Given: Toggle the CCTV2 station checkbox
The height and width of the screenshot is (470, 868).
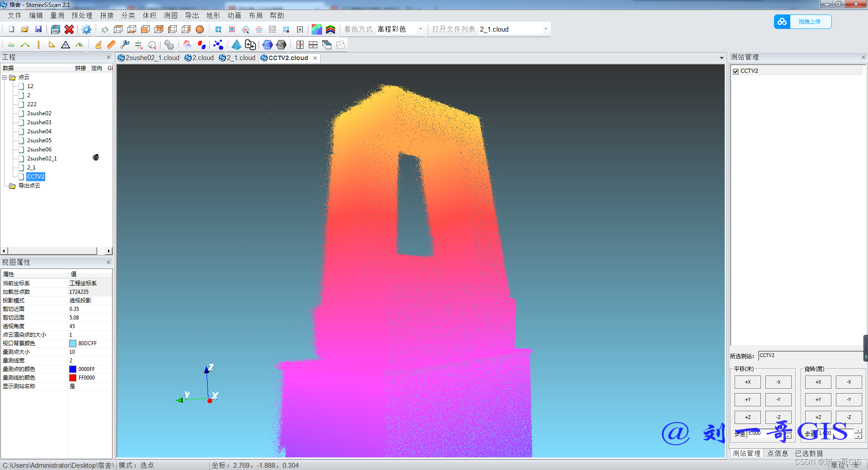Looking at the screenshot, I should (x=736, y=71).
